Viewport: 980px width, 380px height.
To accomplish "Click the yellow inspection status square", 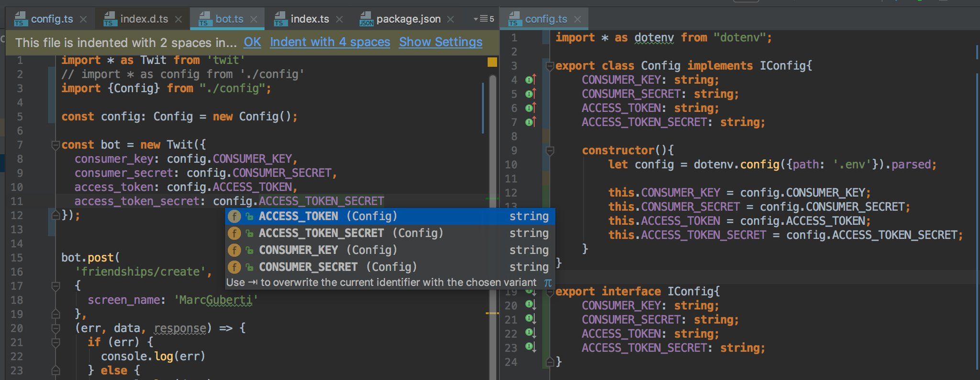I will (492, 62).
